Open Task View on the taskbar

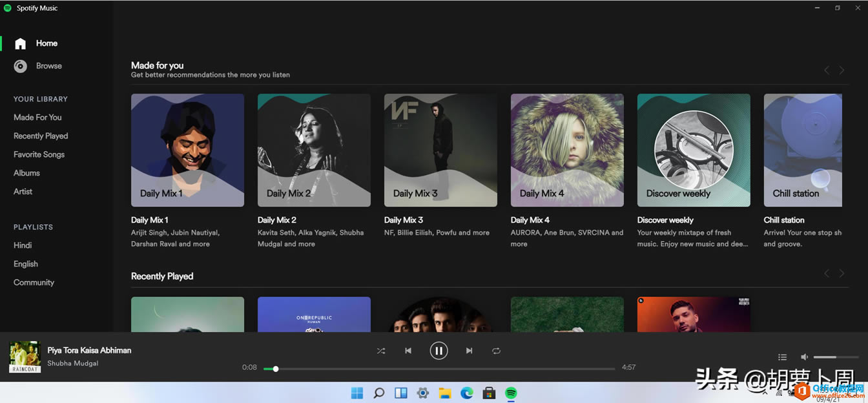coord(400,393)
